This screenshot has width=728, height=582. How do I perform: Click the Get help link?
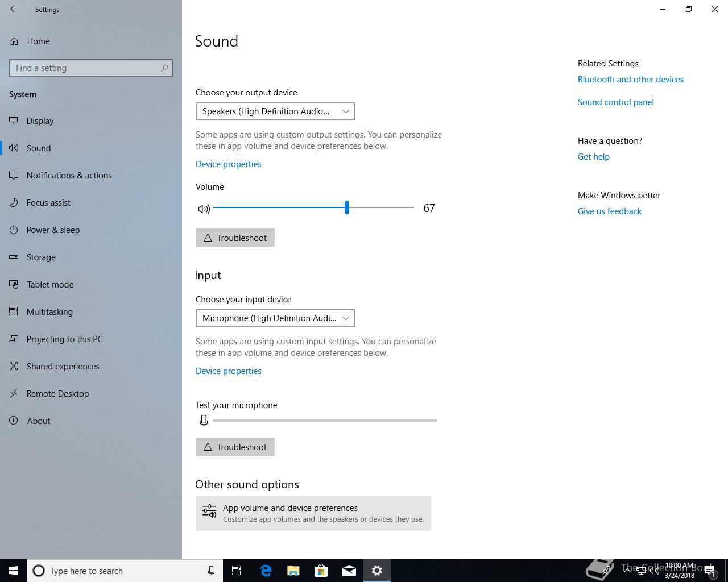coord(594,157)
